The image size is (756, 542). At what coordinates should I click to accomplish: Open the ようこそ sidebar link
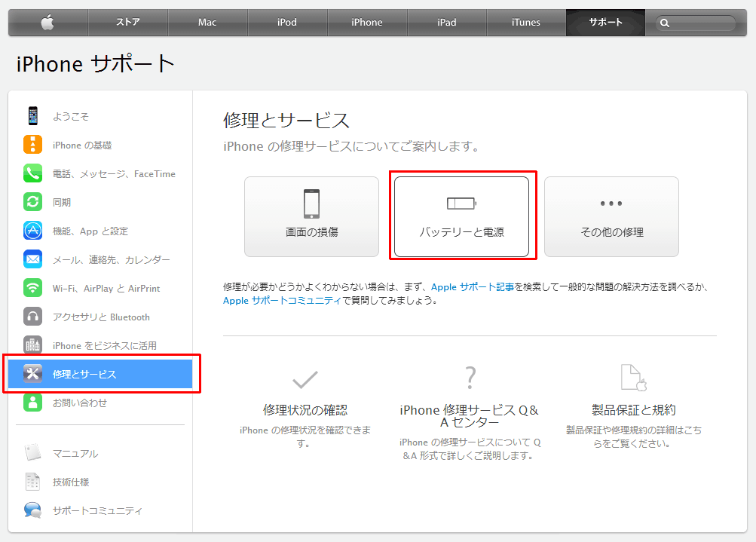coord(71,116)
